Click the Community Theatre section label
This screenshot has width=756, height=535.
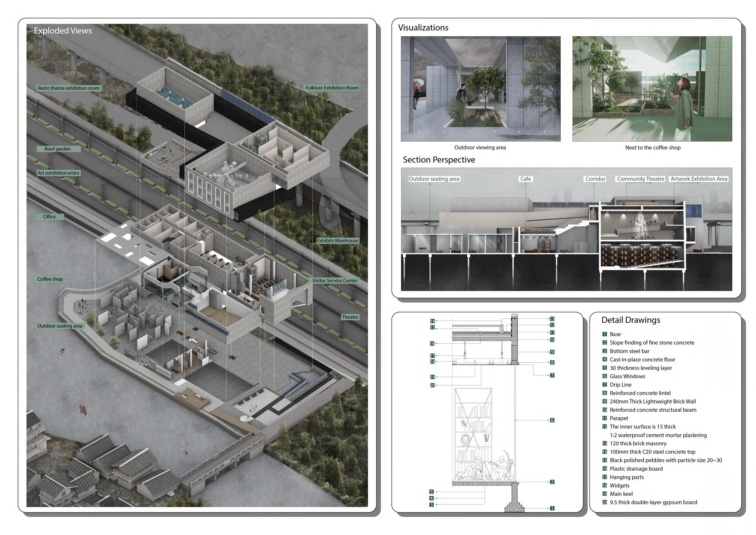[x=640, y=179]
